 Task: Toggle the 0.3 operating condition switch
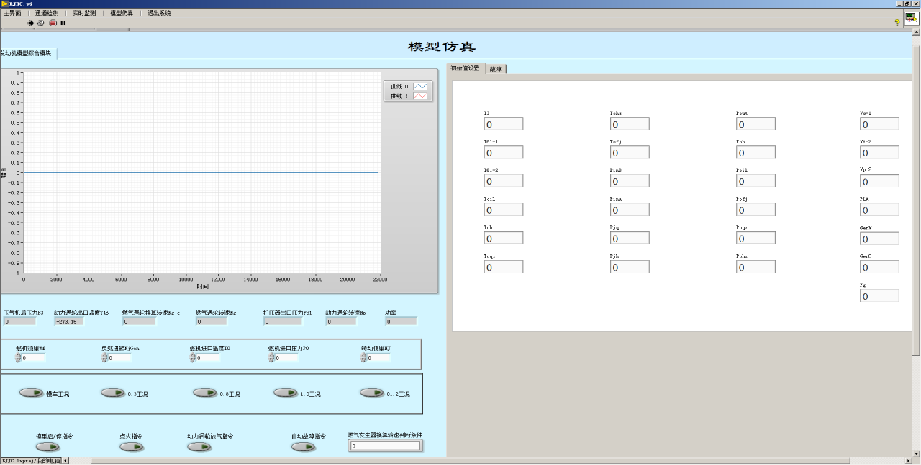click(x=113, y=393)
